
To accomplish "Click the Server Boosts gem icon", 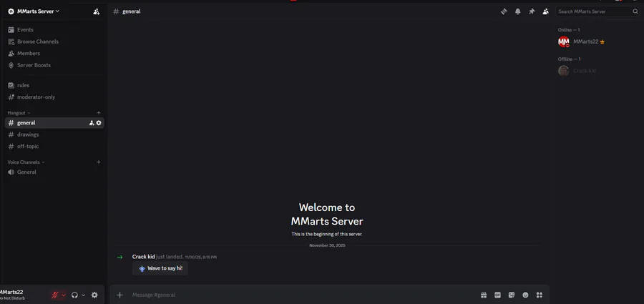I will pos(11,65).
